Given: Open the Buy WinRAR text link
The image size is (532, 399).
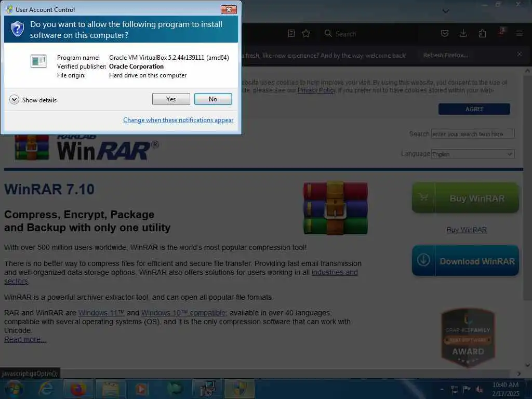Looking at the screenshot, I should (467, 230).
